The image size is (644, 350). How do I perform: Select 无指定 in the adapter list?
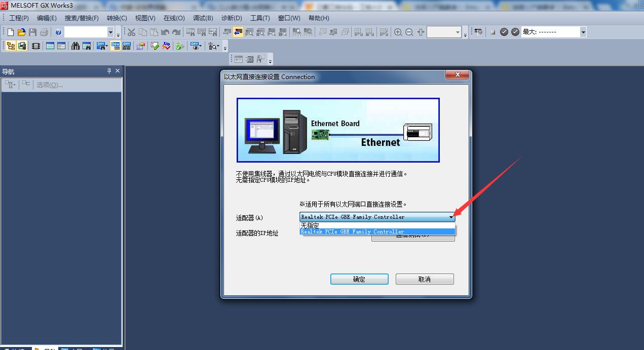(310, 225)
